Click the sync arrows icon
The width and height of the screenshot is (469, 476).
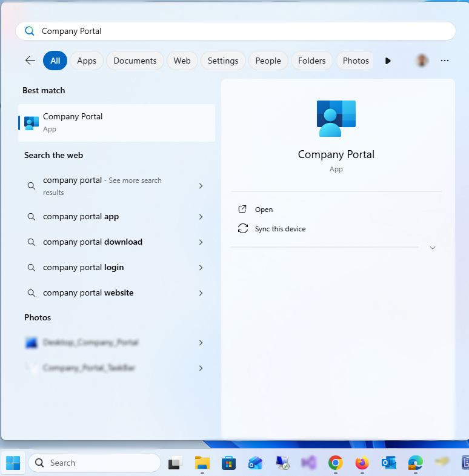tap(243, 228)
